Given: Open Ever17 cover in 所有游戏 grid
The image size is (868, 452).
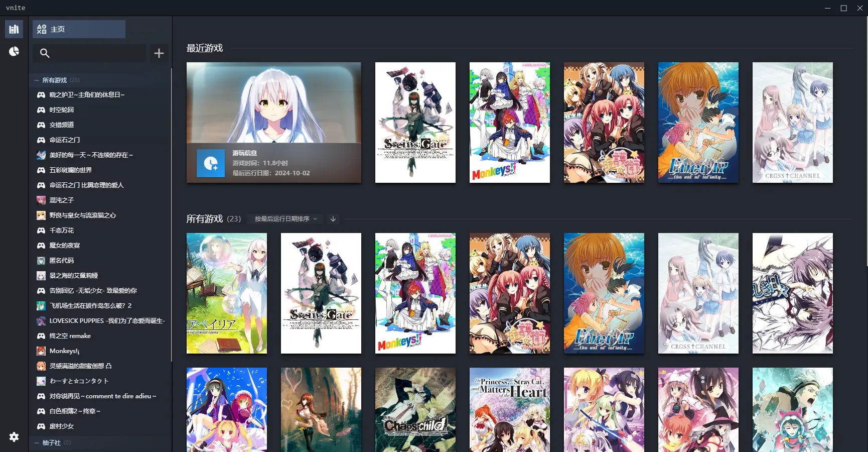Looking at the screenshot, I should pyautogui.click(x=604, y=293).
